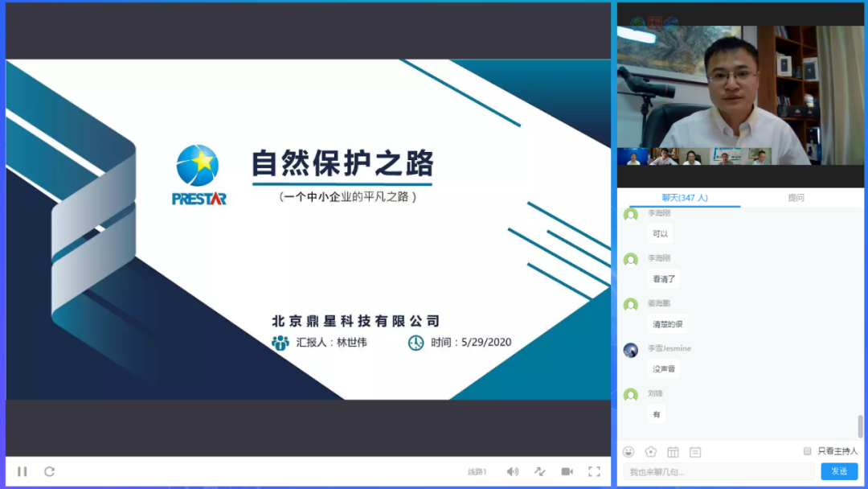This screenshot has height=489, width=868.
Task: Click the crossed-arrows switch icon
Action: click(539, 471)
